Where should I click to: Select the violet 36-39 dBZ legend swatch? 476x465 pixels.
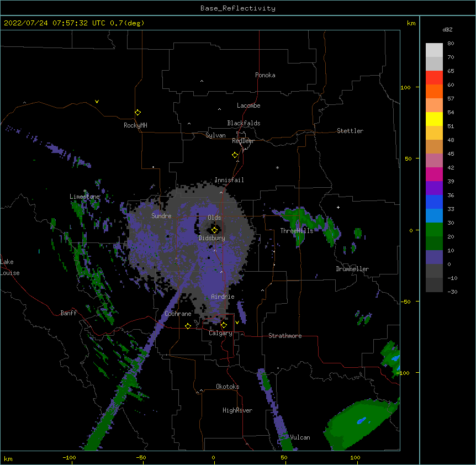[434, 188]
